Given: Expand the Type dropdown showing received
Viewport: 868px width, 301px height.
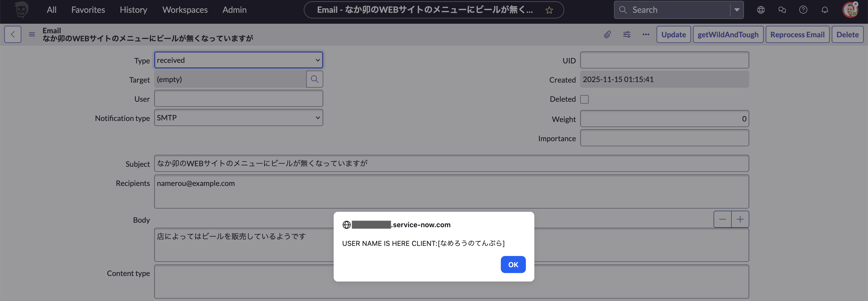Looking at the screenshot, I should click(239, 60).
